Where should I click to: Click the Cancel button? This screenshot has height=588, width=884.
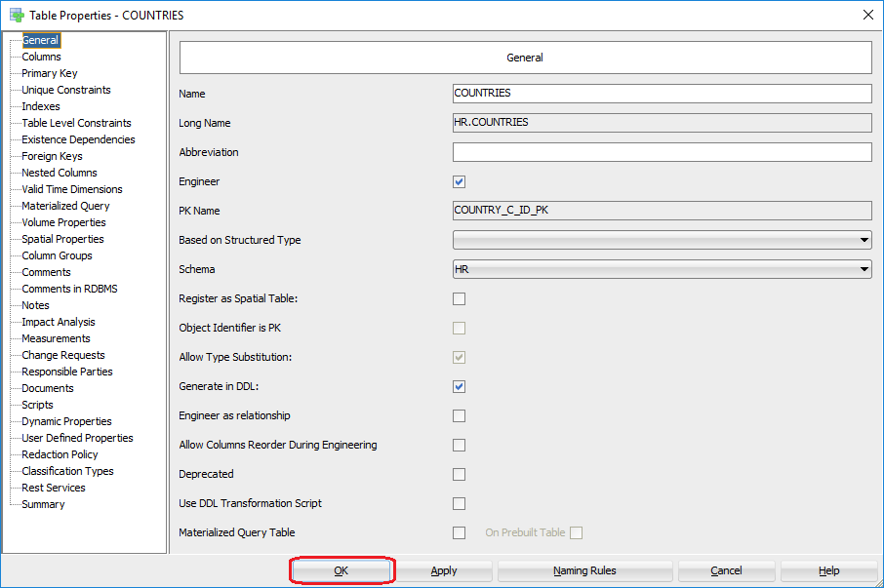click(726, 570)
